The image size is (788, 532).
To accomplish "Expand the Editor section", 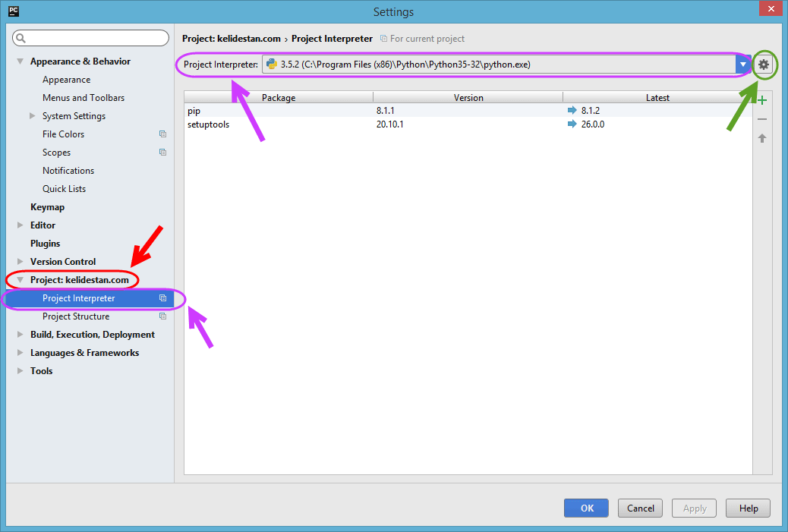I will [x=20, y=225].
